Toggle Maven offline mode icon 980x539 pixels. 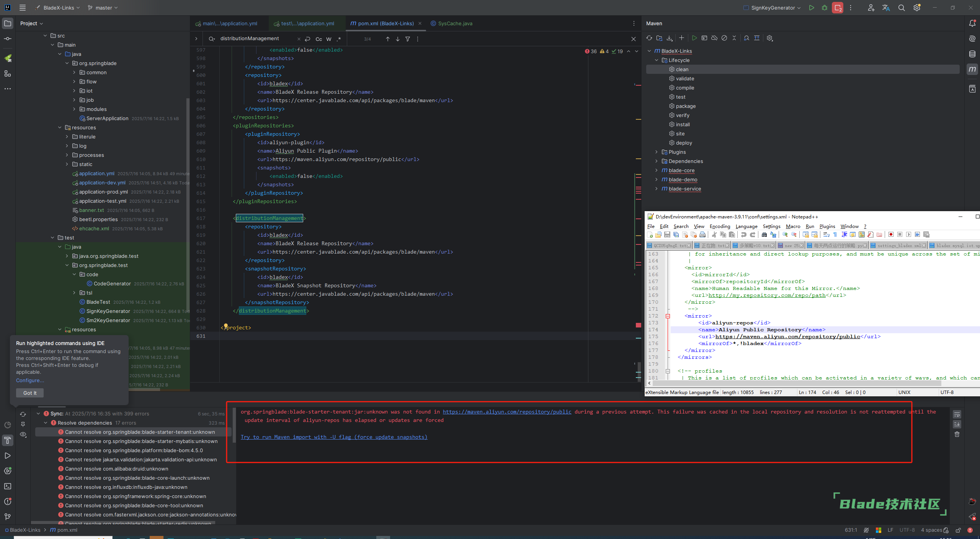coord(714,38)
